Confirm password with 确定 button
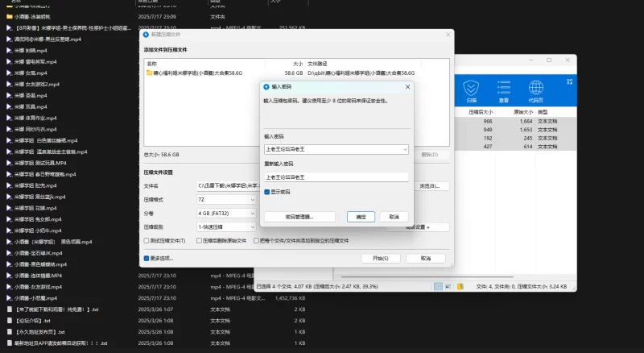This screenshot has width=644, height=353. point(361,217)
